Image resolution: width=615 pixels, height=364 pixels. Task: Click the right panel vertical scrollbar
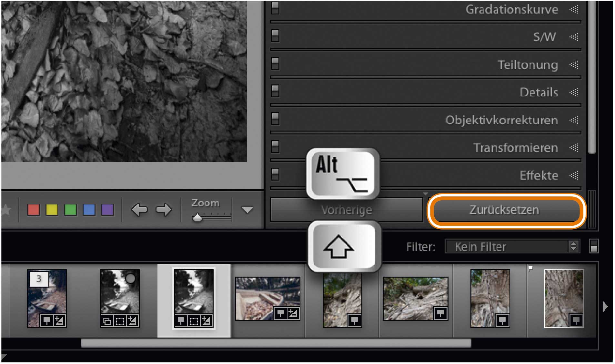click(591, 77)
